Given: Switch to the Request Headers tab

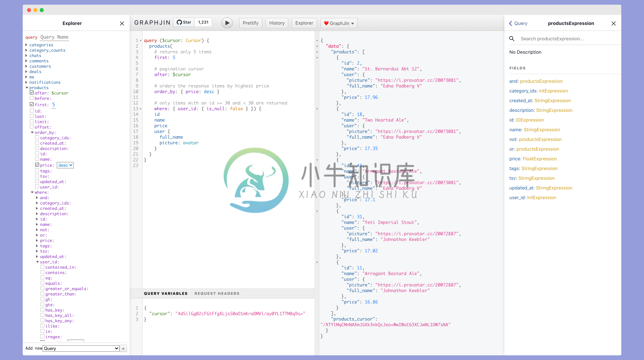Looking at the screenshot, I should point(217,293).
